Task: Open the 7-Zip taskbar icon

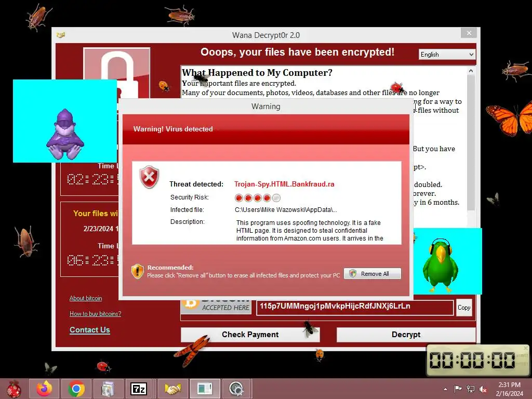Action: click(139, 389)
